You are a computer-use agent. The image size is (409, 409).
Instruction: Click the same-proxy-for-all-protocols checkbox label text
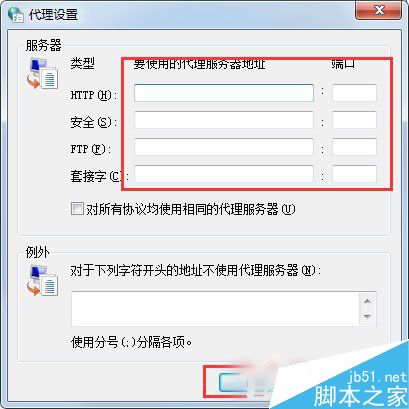pos(191,209)
